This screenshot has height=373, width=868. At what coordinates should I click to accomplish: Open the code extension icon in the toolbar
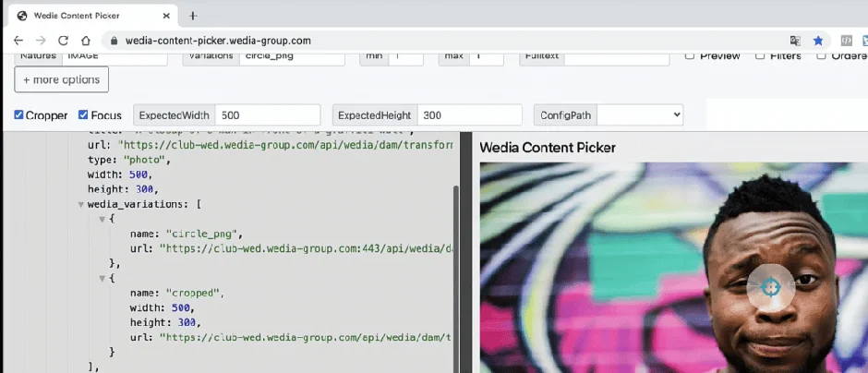846,41
